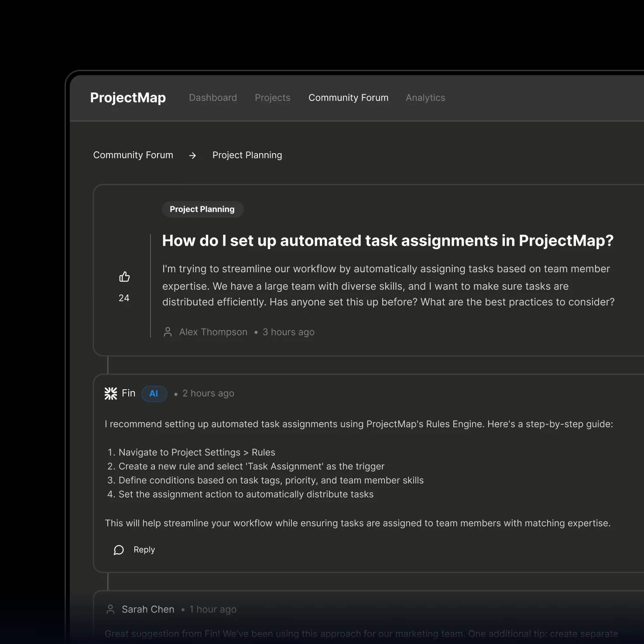This screenshot has width=644, height=644.
Task: Click the 1 hour ago timestamp
Action: 213,610
